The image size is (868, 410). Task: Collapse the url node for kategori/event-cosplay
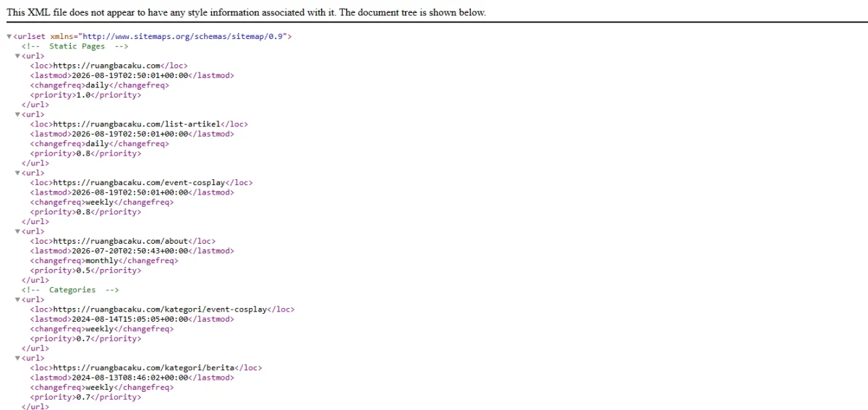coord(18,300)
